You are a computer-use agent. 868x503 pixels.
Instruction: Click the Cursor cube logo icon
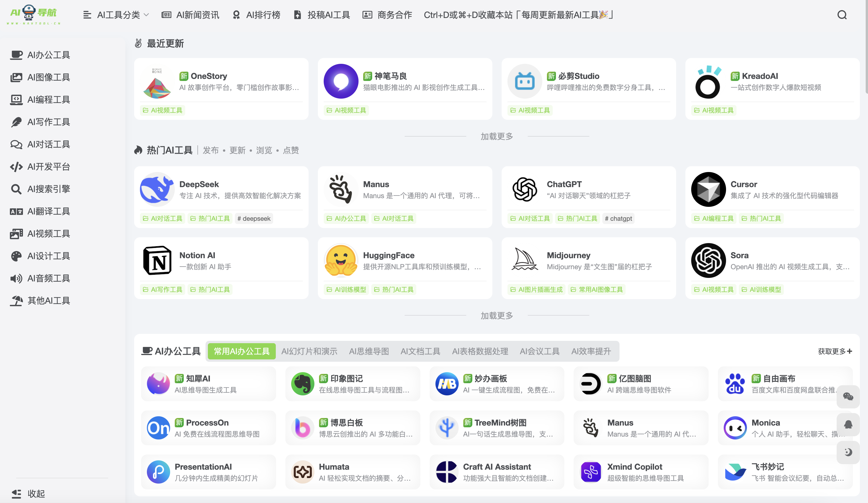(x=708, y=189)
